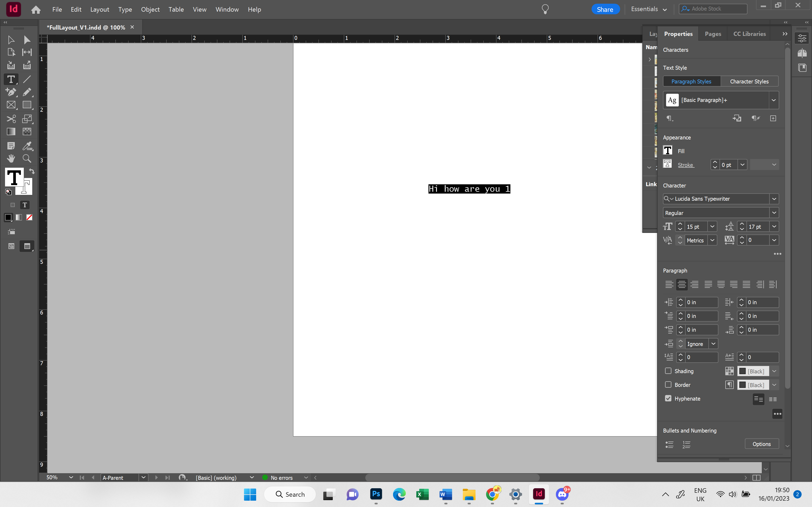Select the Zoom tool magnifier
Screen dimensions: 812x507
pyautogui.click(x=27, y=158)
